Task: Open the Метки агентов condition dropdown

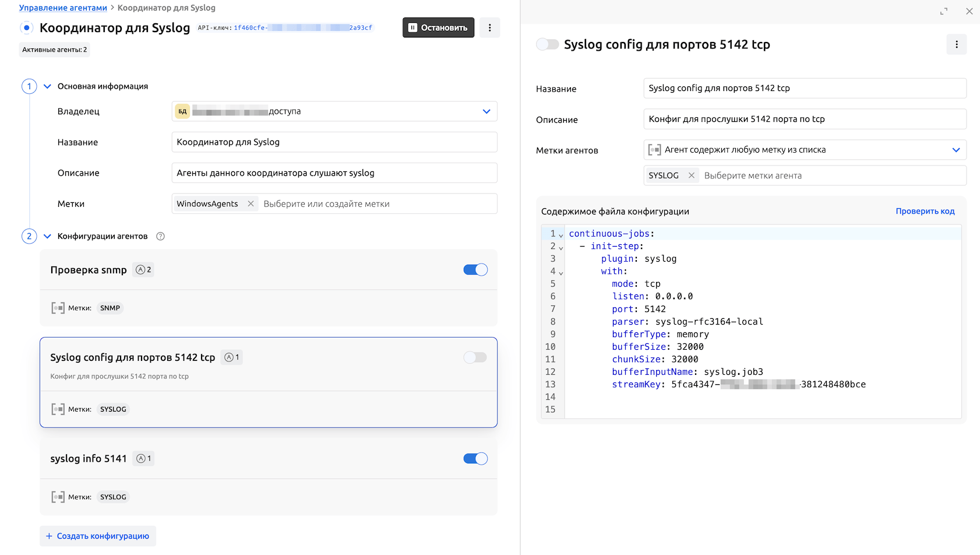Action: (956, 150)
